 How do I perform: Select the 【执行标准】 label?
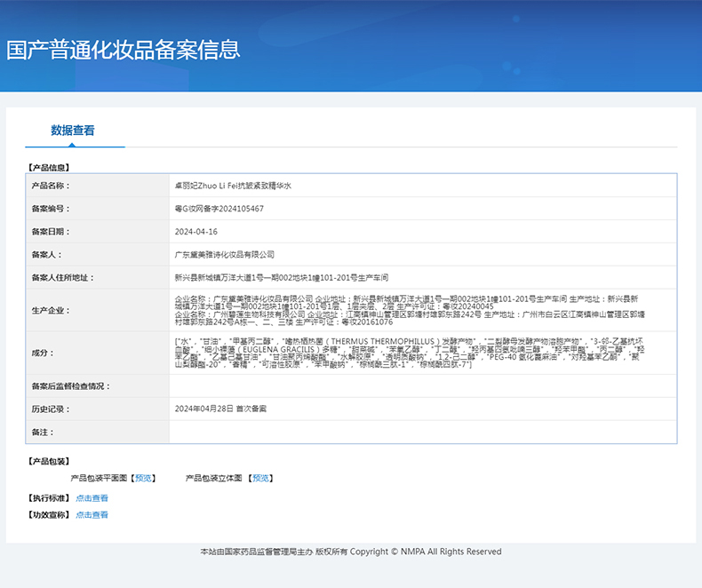pos(49,498)
